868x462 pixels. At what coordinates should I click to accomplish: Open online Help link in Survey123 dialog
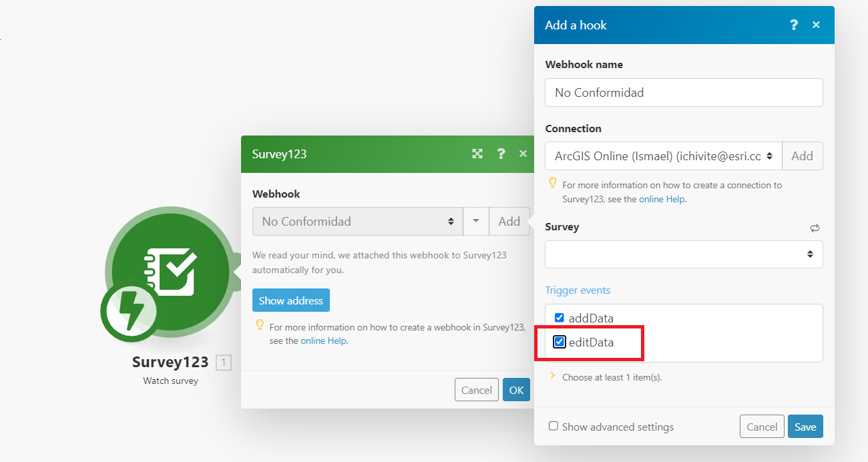[x=323, y=340]
